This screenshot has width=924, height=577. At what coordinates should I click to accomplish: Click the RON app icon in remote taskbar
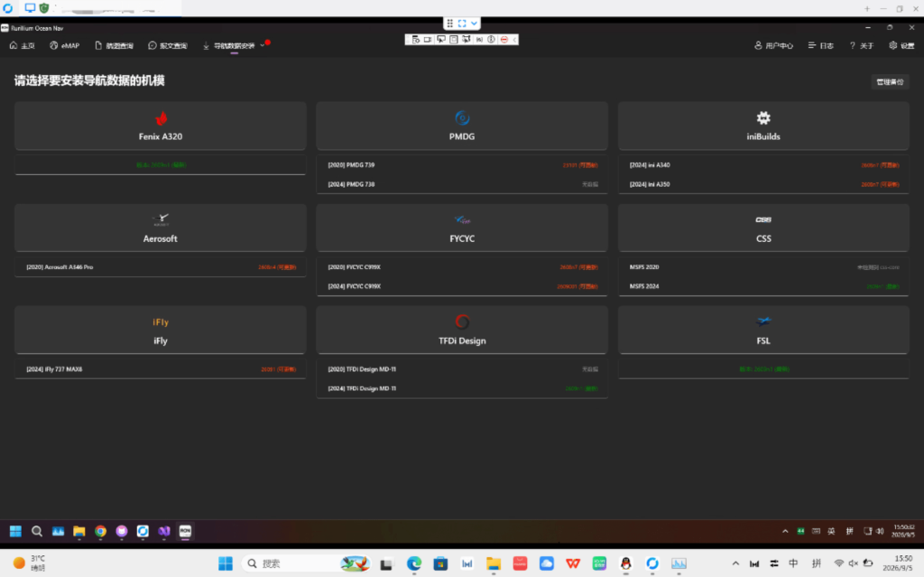(185, 531)
